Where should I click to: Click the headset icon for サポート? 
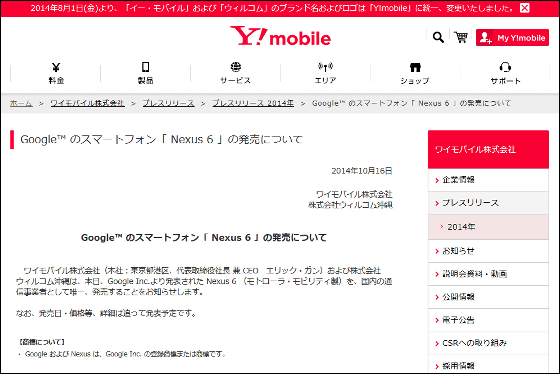tap(505, 67)
